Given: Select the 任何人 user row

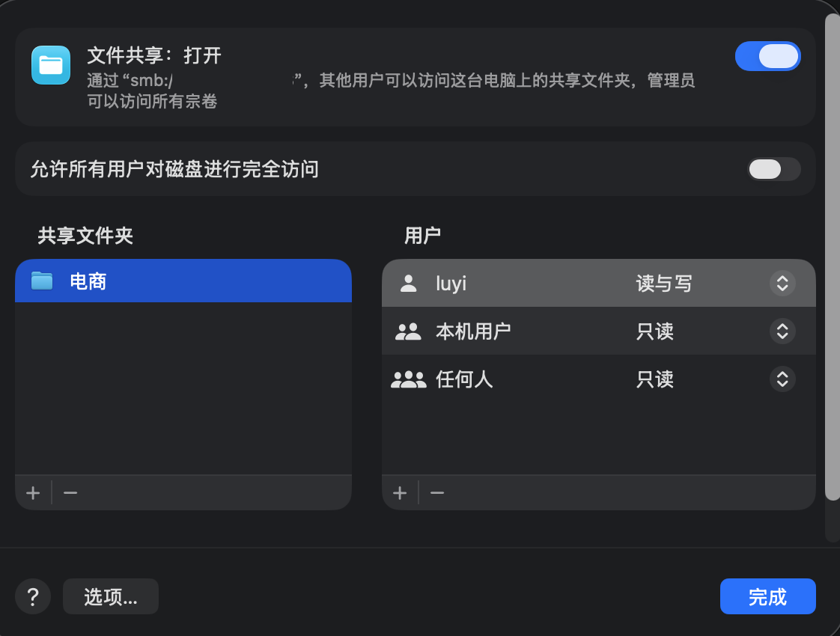Looking at the screenshot, I should [x=524, y=379].
